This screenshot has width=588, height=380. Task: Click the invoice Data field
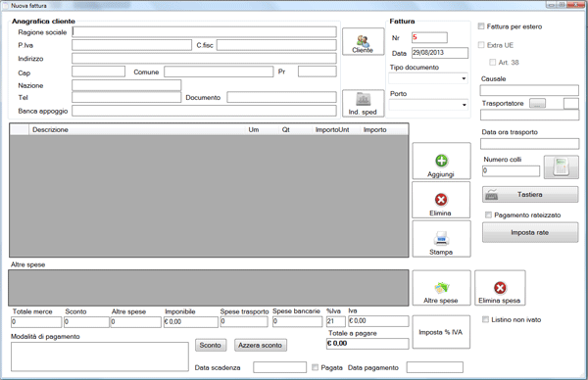(440, 53)
